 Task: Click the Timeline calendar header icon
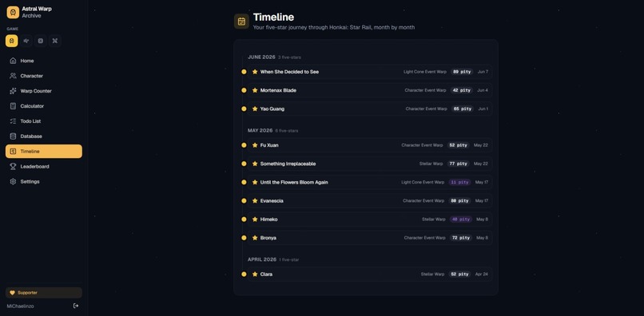[x=241, y=22]
